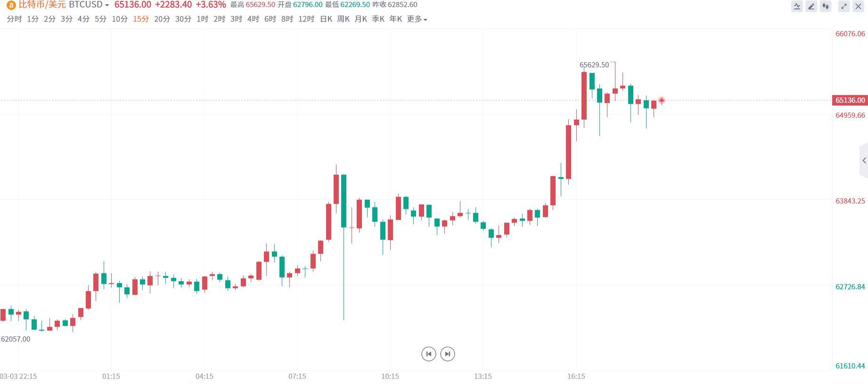Switch to 日K daily candles
The height and width of the screenshot is (384, 868).
click(x=326, y=19)
